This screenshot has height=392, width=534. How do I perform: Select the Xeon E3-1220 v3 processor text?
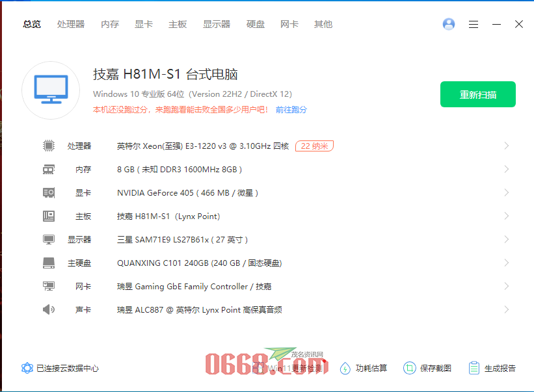(203, 146)
